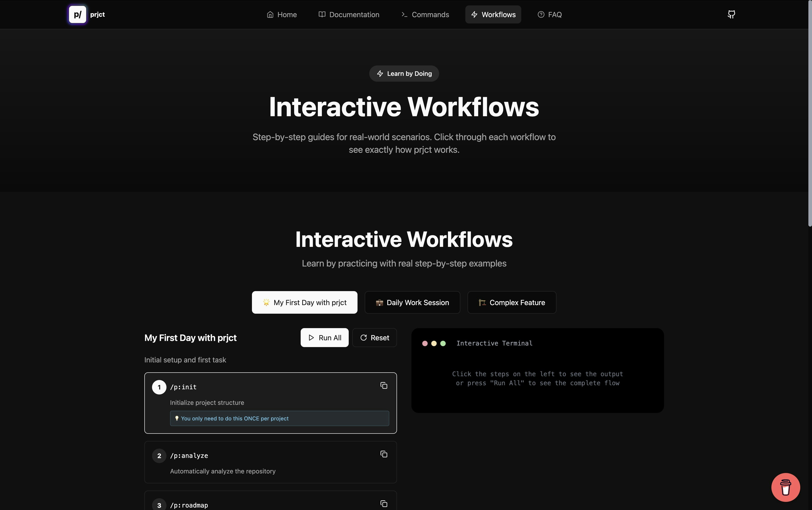Viewport: 812px width, 510px height.
Task: Select step 2 /p:analyze card
Action: (270, 462)
